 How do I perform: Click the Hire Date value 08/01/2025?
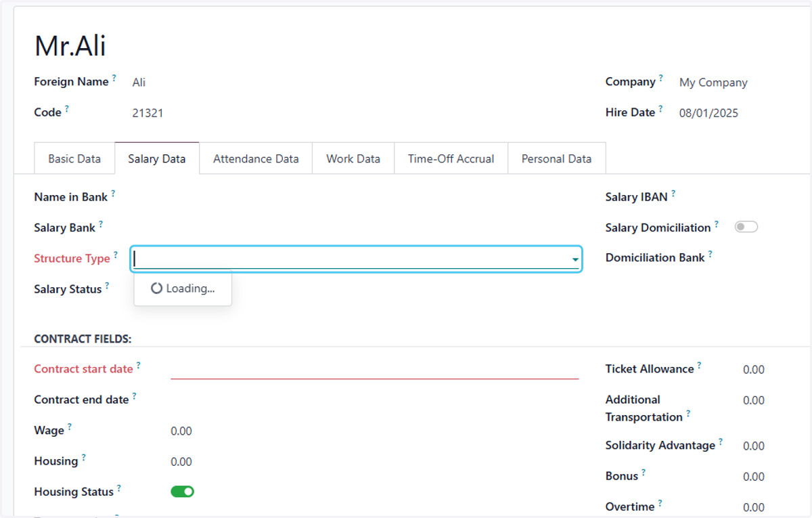tap(708, 113)
